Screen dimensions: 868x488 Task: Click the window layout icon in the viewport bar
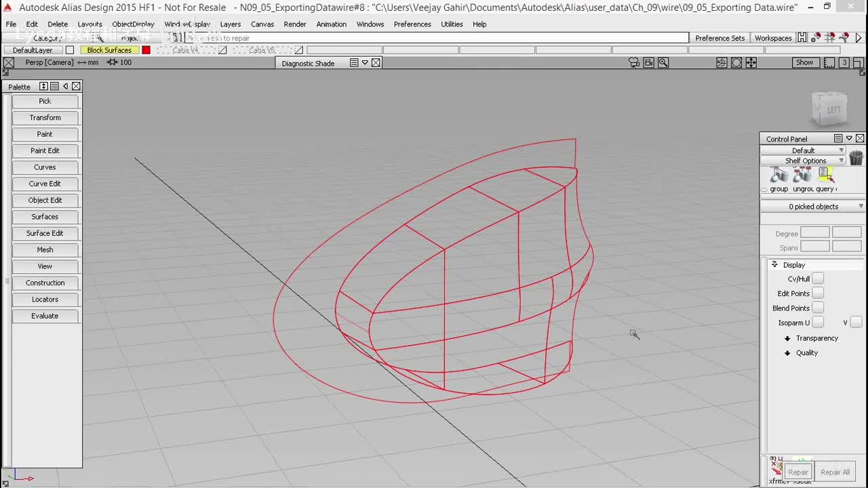pos(858,62)
